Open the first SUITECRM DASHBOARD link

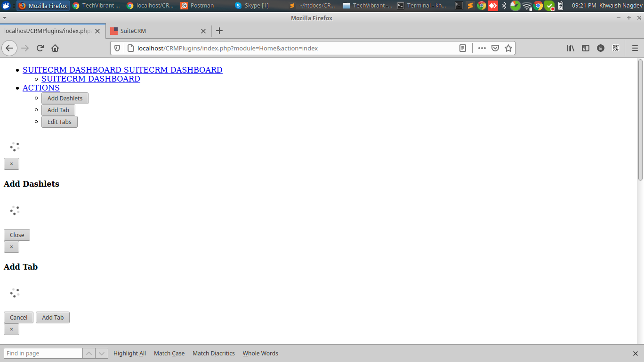click(x=122, y=70)
